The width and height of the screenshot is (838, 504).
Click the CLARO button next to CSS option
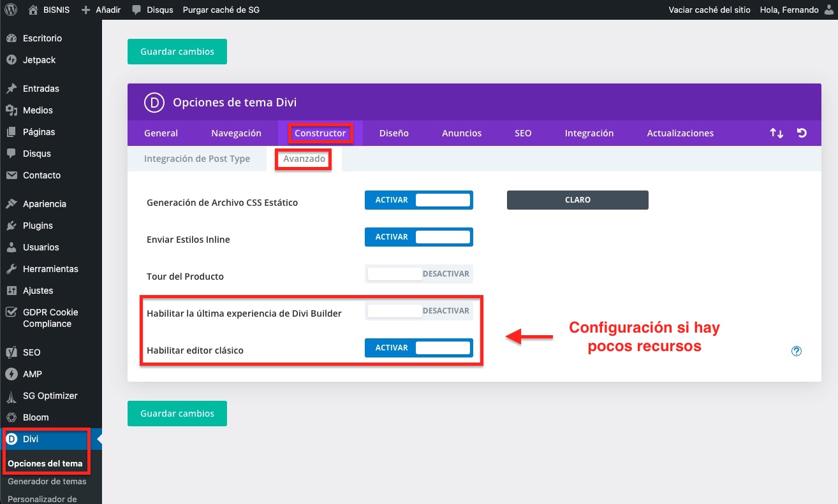click(x=577, y=200)
